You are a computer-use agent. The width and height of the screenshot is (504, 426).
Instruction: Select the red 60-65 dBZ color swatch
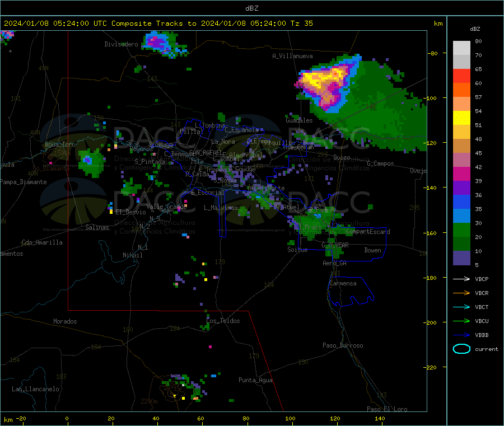pos(461,76)
